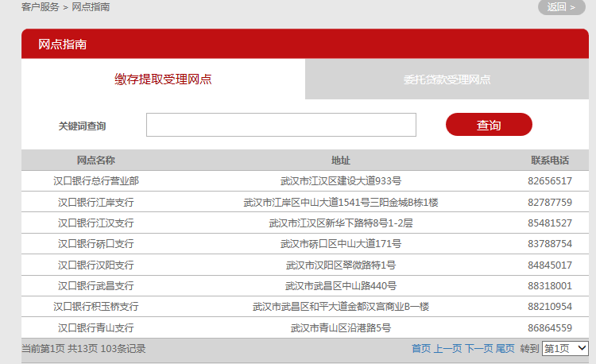Click phone number 82656517
The width and height of the screenshot is (596, 364).
(x=550, y=181)
